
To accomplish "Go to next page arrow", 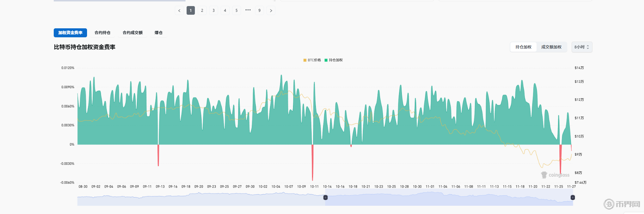I will coord(271,11).
